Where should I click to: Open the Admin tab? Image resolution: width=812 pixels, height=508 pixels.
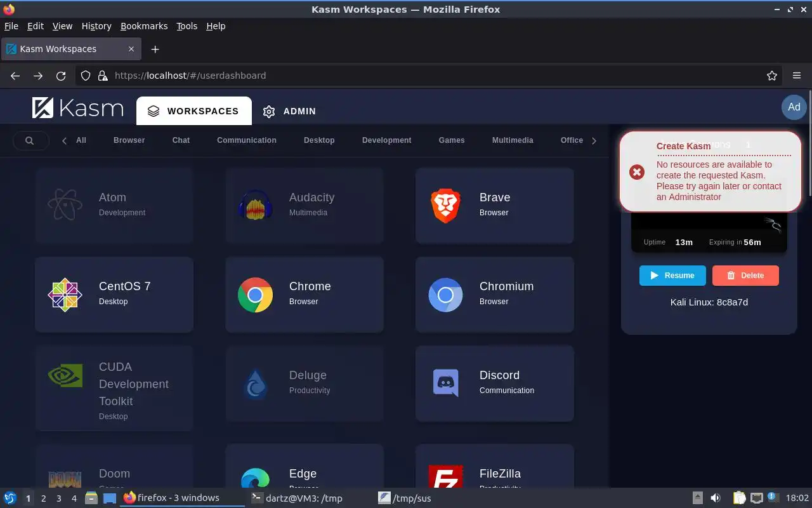click(x=289, y=111)
